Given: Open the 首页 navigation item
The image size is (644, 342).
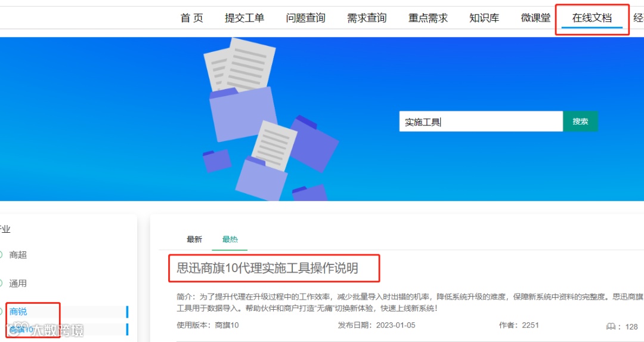Looking at the screenshot, I should (192, 18).
